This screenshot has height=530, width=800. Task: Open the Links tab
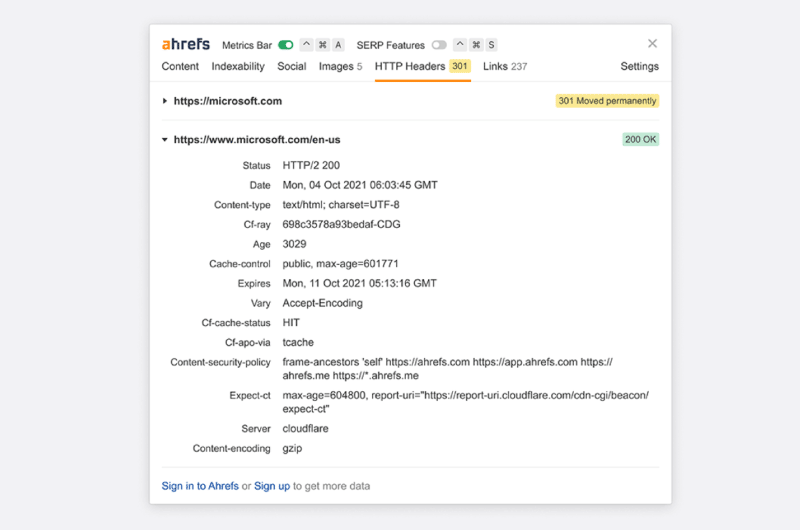coord(505,66)
